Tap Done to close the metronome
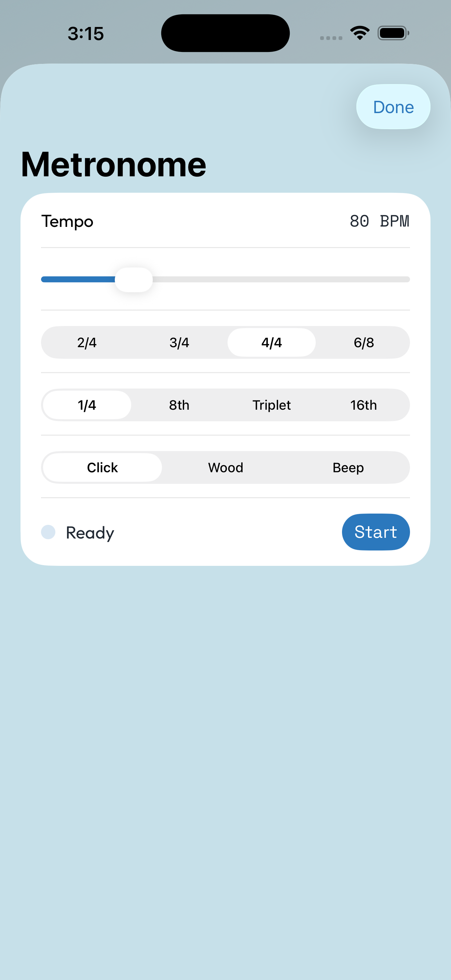The width and height of the screenshot is (451, 980). pos(393,107)
